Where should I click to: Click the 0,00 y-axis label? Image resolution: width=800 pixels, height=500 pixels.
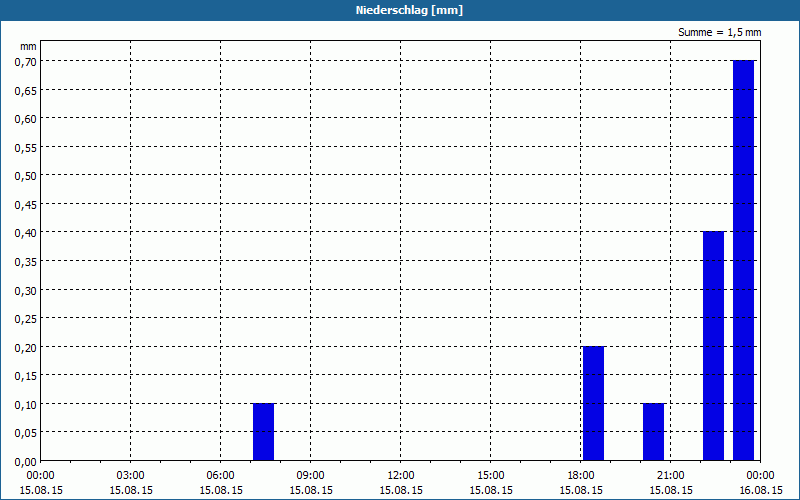(x=26, y=462)
